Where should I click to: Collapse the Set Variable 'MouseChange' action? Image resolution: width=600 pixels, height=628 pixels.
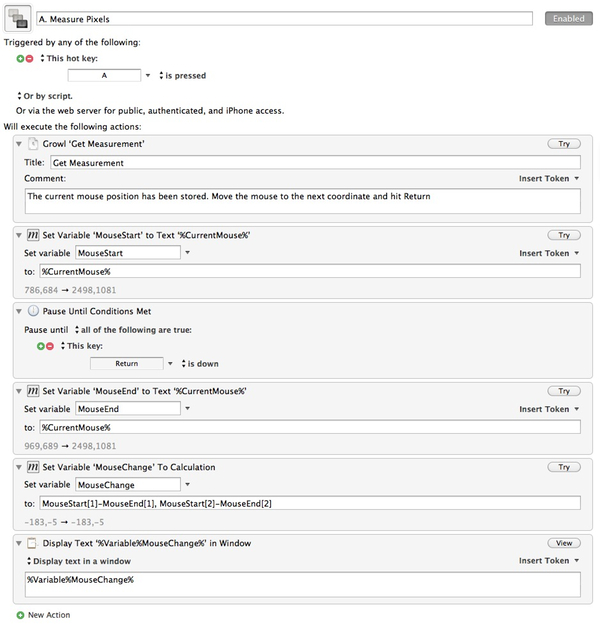tap(19, 467)
